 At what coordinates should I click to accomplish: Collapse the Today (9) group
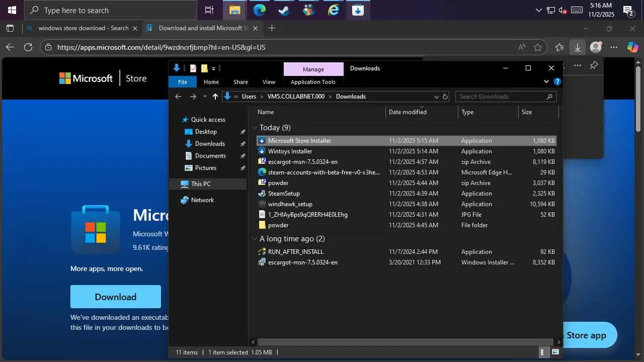(x=255, y=128)
